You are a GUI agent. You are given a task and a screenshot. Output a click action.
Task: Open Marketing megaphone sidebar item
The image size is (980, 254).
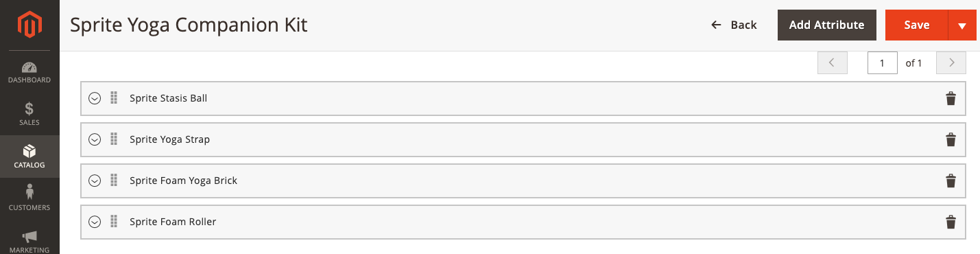click(29, 240)
